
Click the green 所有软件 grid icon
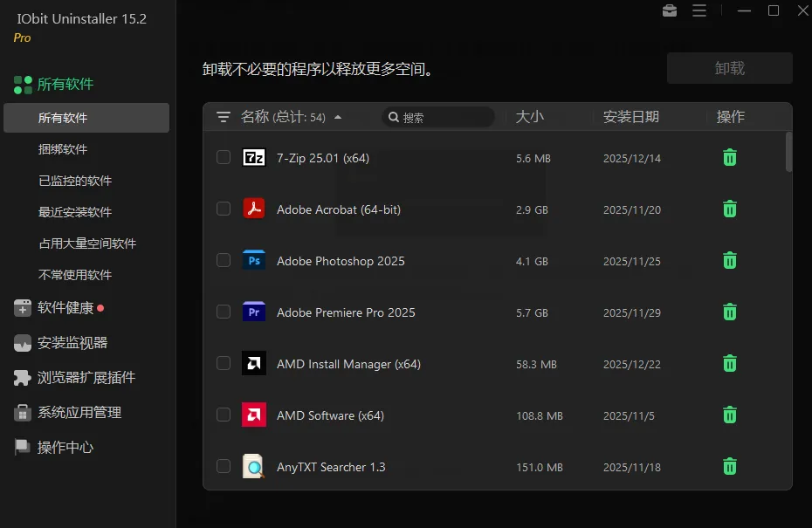pyautogui.click(x=23, y=85)
